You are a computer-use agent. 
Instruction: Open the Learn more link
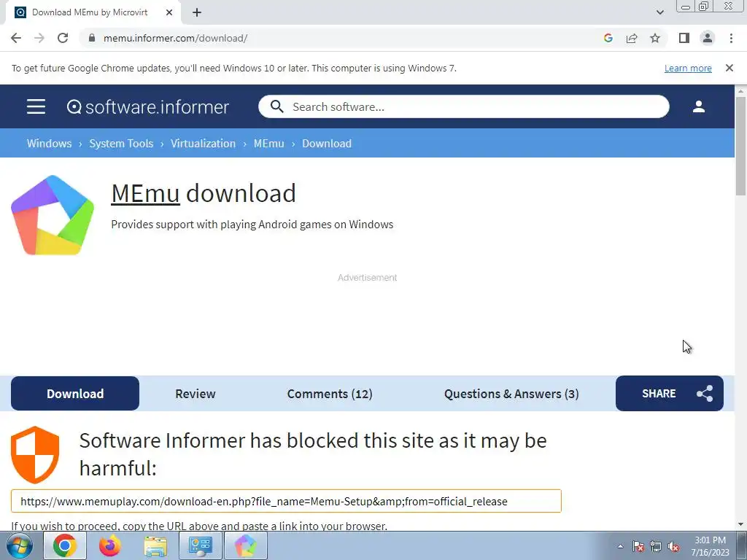click(x=688, y=68)
